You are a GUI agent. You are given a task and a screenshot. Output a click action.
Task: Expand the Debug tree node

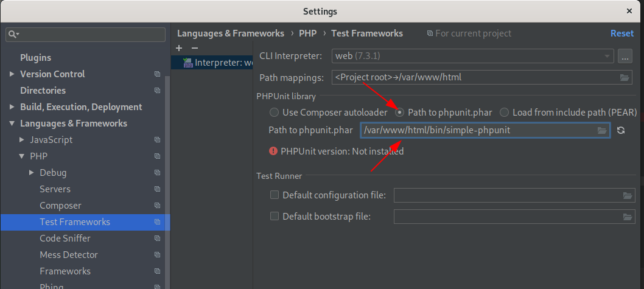[32, 172]
